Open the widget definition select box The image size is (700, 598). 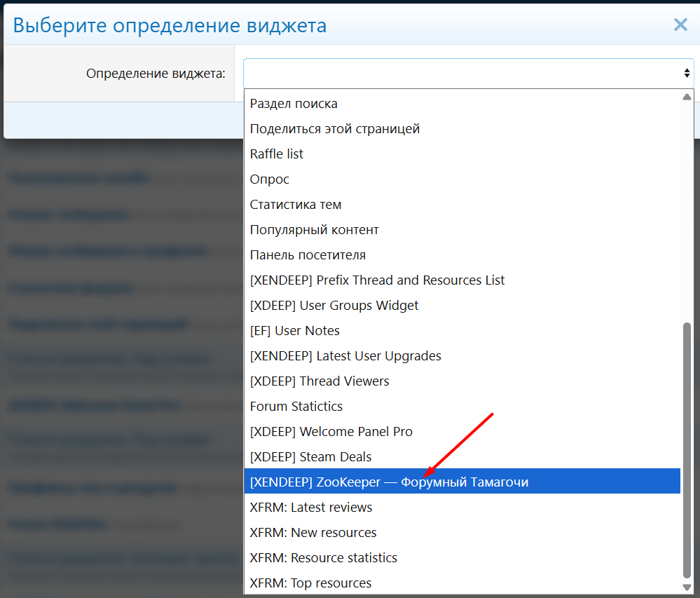(462, 73)
